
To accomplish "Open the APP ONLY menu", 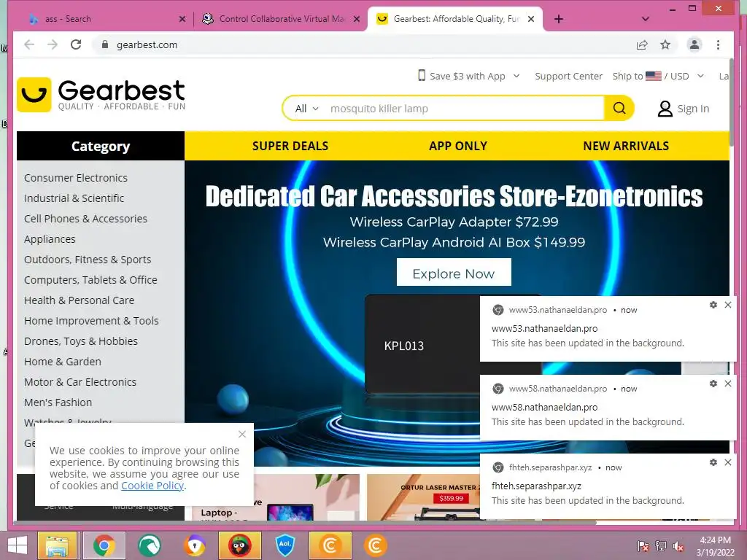I will tap(458, 146).
